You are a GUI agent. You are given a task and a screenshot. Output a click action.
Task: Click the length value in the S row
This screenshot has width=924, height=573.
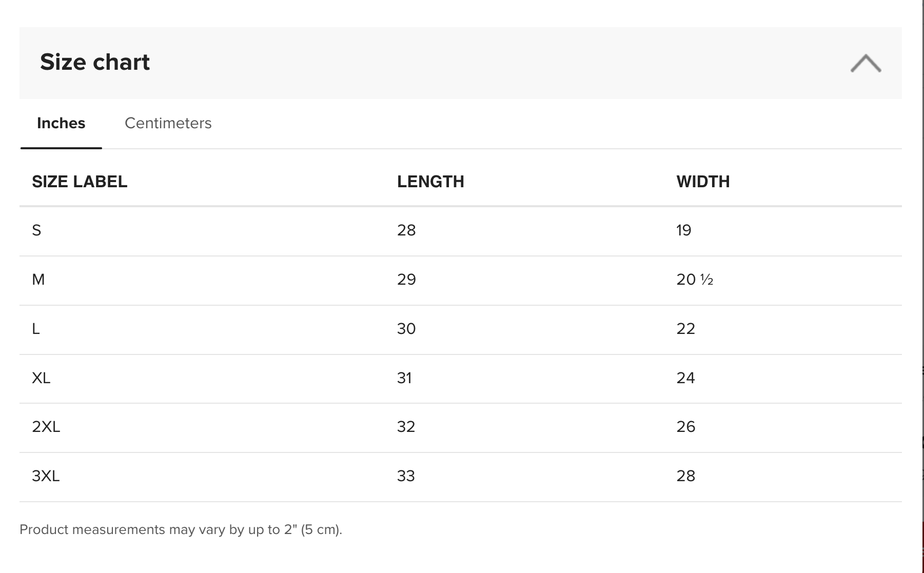pos(406,230)
